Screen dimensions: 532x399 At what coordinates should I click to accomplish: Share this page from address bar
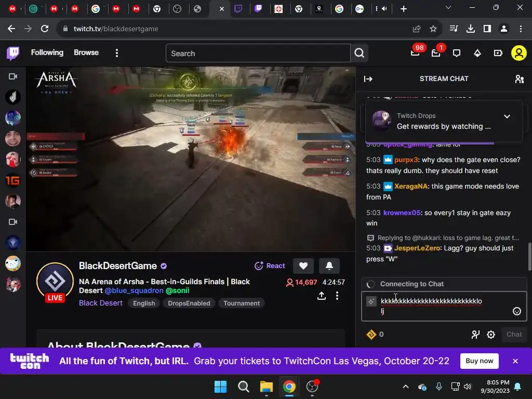pyautogui.click(x=417, y=29)
